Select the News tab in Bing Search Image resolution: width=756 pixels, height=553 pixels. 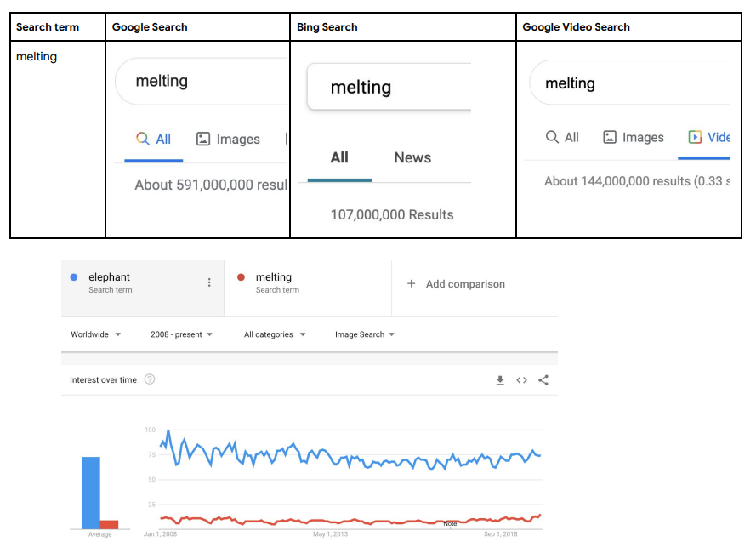tap(412, 157)
